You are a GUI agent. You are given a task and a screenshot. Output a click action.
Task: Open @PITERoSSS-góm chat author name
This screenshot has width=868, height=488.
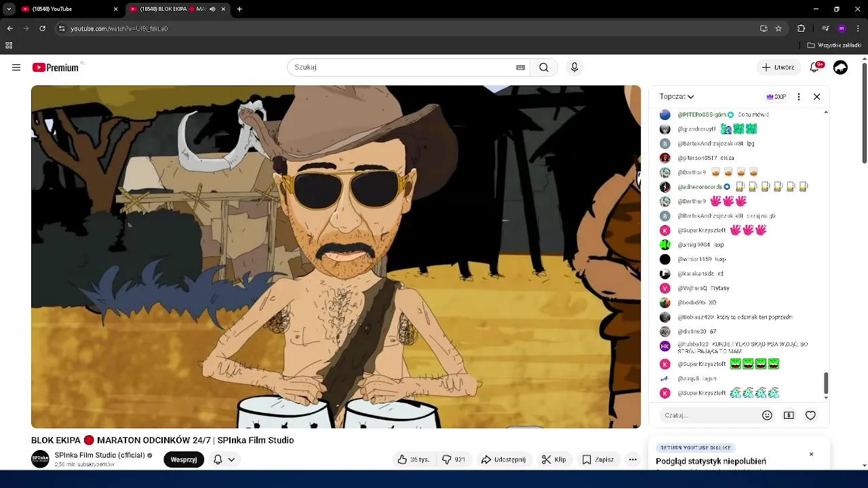point(702,115)
